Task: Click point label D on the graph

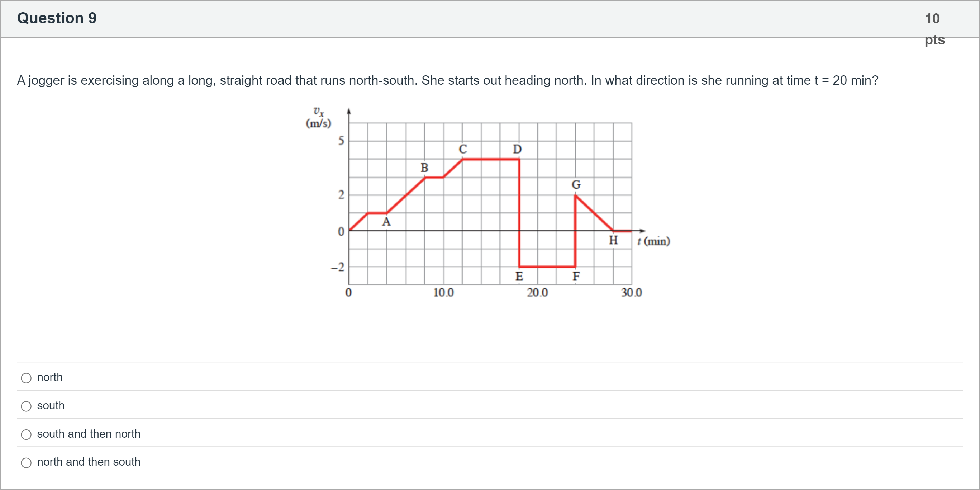Action: coord(517,149)
